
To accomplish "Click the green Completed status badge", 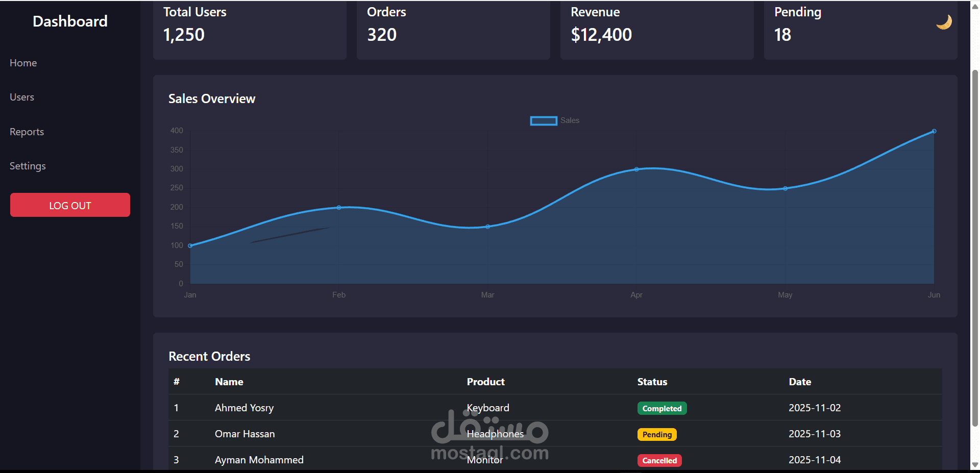I will point(662,408).
